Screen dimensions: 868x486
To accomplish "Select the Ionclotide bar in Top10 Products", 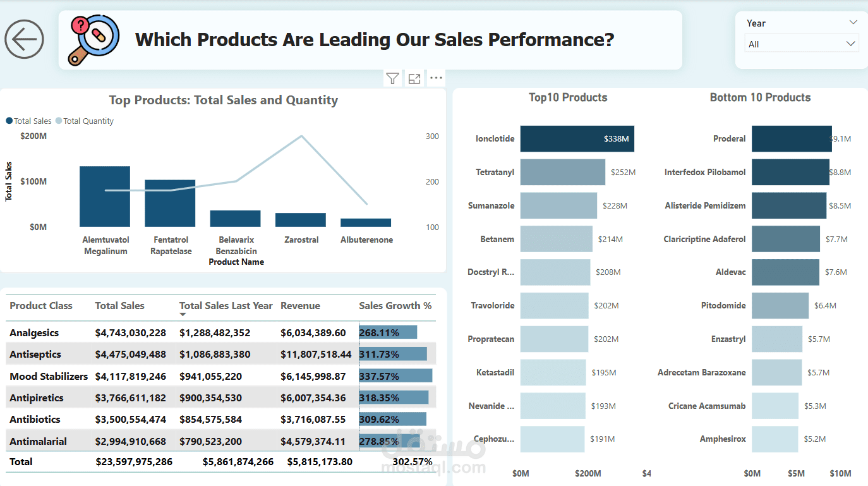I will pos(577,138).
